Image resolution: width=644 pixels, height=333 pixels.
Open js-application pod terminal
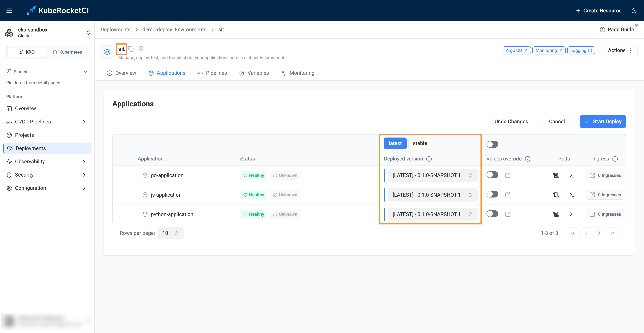[572, 195]
